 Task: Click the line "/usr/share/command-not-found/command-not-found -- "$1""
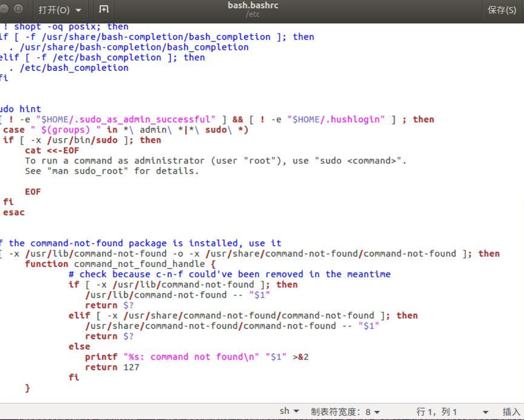232,326
